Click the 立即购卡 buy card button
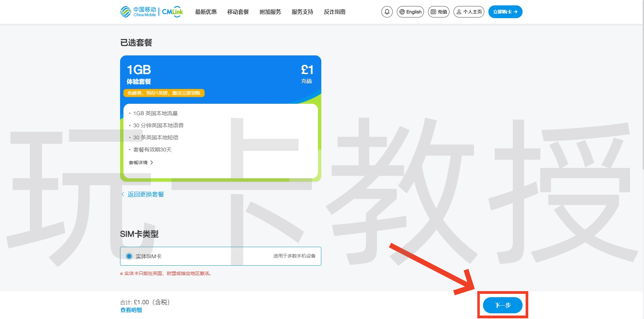 point(505,12)
